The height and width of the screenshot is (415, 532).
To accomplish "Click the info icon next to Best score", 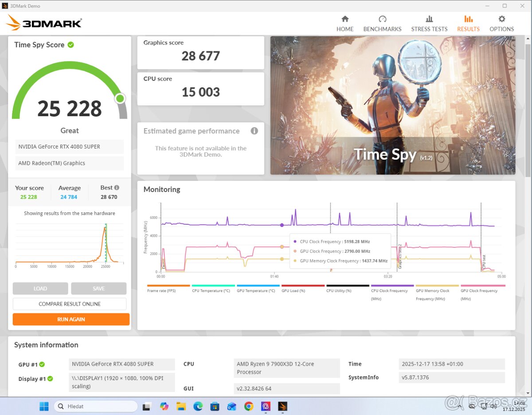I will [117, 187].
